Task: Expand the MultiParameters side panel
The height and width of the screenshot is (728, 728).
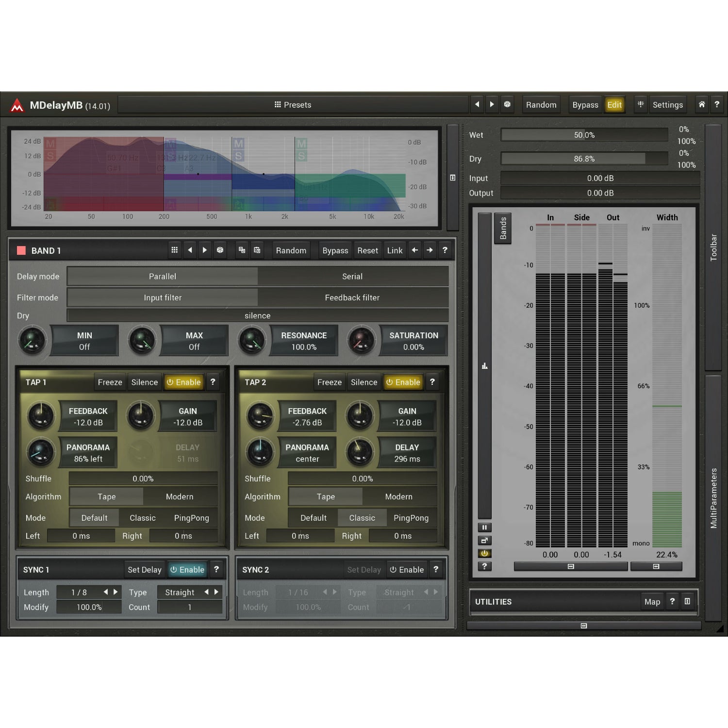Action: pos(713,498)
